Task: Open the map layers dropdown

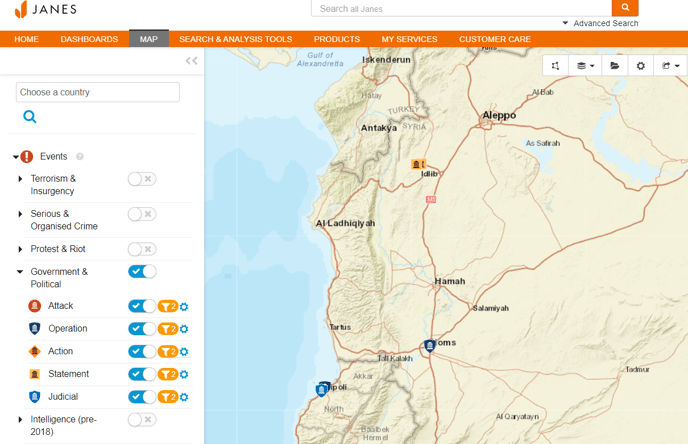Action: (585, 66)
